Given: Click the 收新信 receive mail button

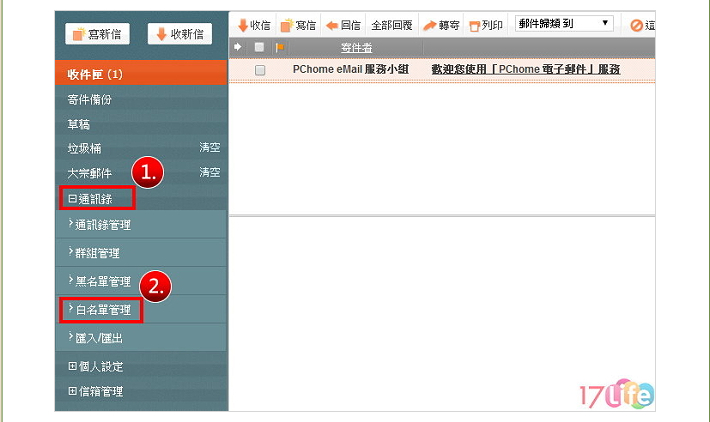Looking at the screenshot, I should pyautogui.click(x=180, y=34).
